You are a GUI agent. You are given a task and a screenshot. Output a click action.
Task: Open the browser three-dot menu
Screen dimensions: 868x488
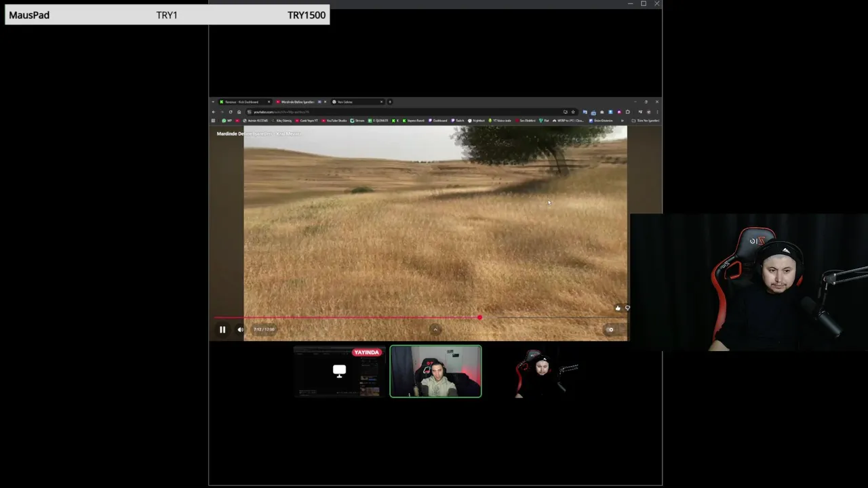tap(657, 112)
